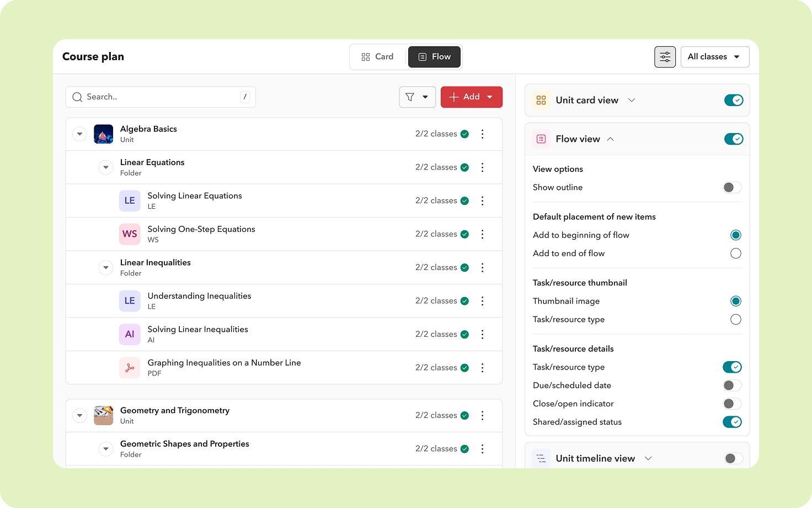The height and width of the screenshot is (508, 812).
Task: Click the Geometry and Trigonometry thumbnail
Action: coord(104,416)
